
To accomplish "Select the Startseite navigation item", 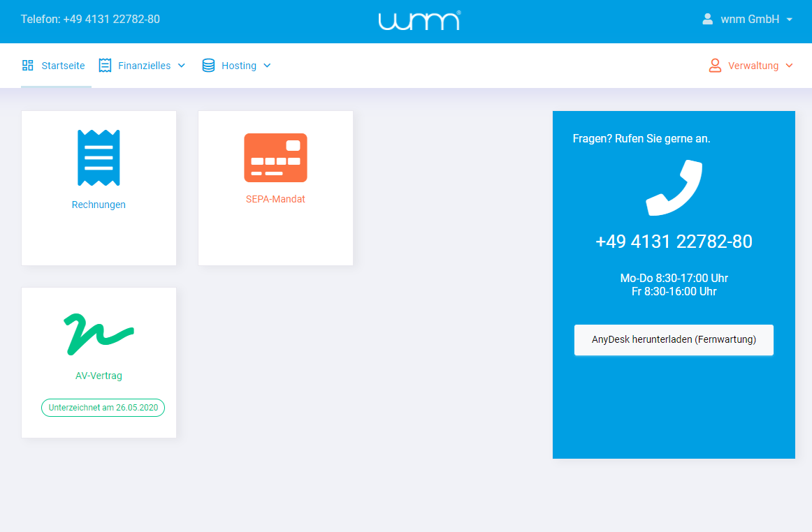I will point(63,65).
